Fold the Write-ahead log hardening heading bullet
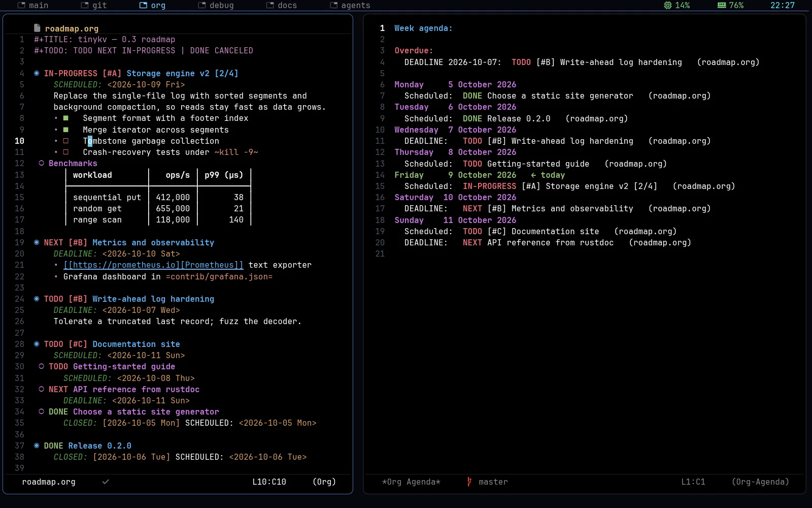The width and height of the screenshot is (812, 508). [37, 299]
